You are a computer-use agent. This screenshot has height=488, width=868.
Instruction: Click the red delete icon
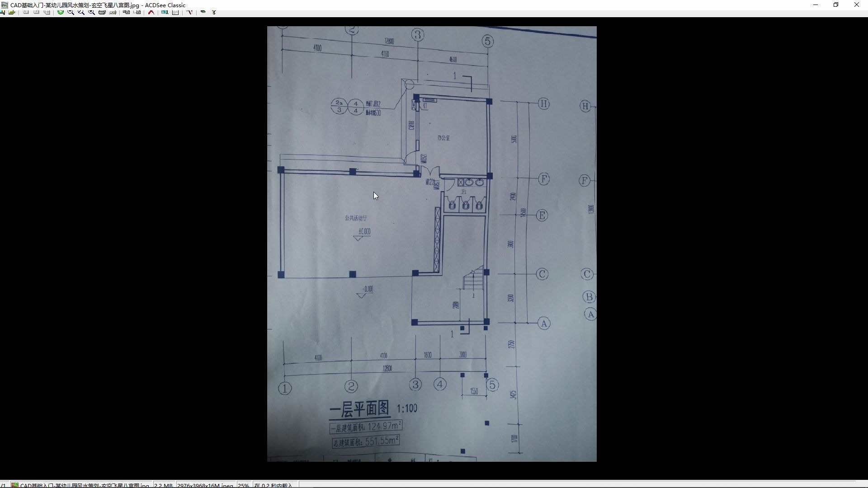tap(151, 12)
